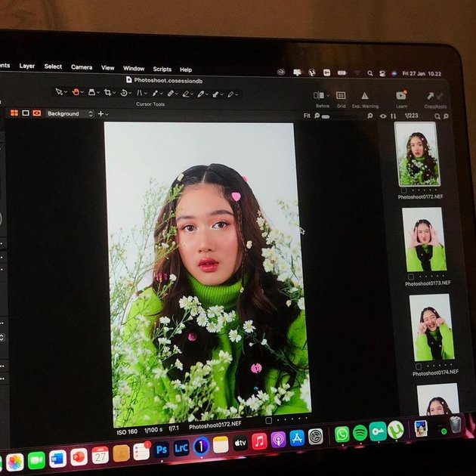Image resolution: width=476 pixels, height=476 pixels.
Task: Click the two-bar icon beside 1/223 counter
Action: (x=393, y=116)
